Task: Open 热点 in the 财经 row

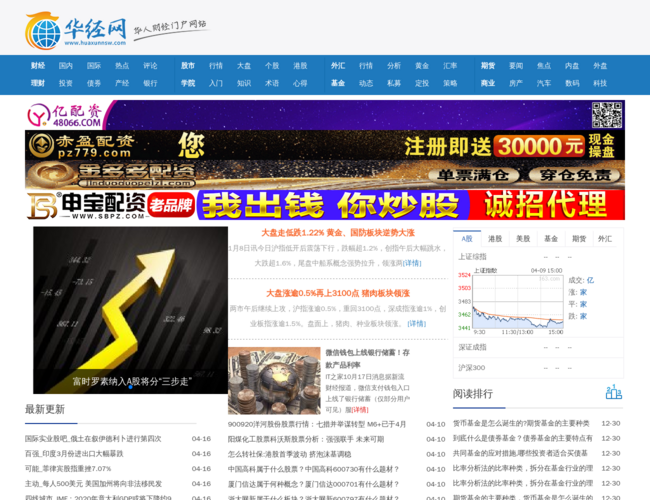Action: (x=122, y=66)
